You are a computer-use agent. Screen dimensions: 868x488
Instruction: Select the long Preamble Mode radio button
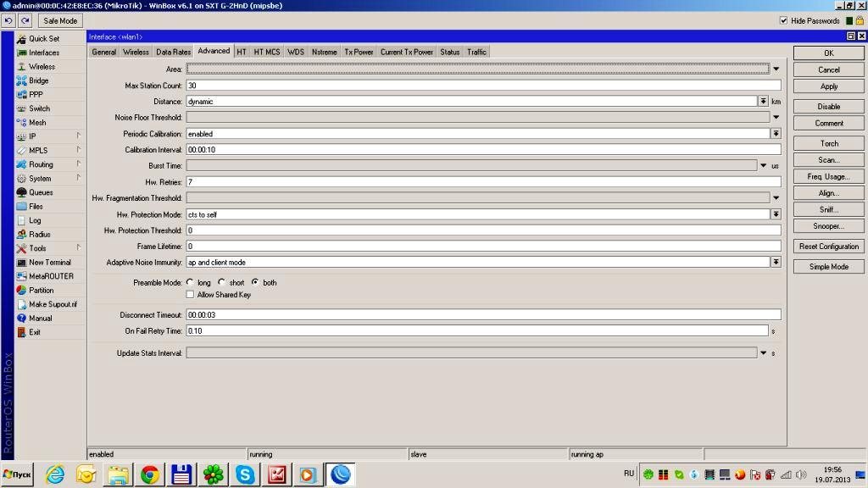[x=190, y=282]
